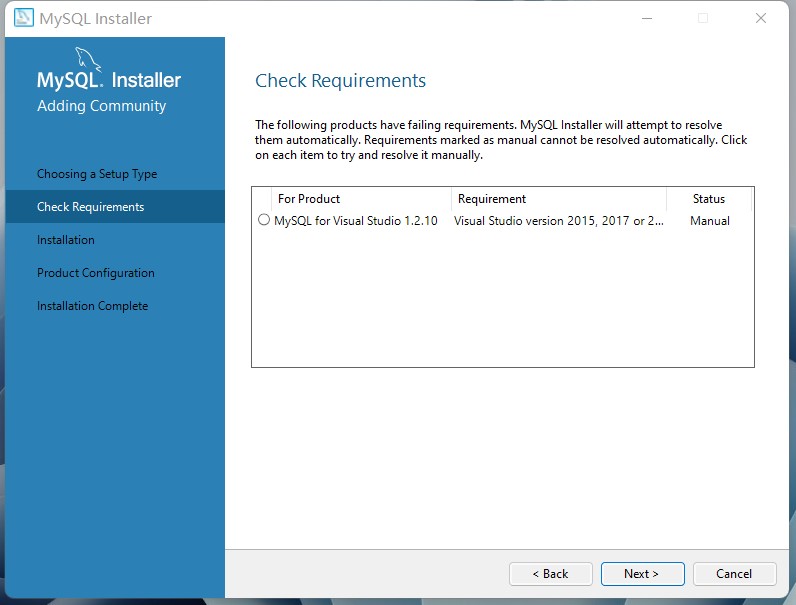The width and height of the screenshot is (796, 605).
Task: Open Product Configuration step in sidebar
Action: 95,273
